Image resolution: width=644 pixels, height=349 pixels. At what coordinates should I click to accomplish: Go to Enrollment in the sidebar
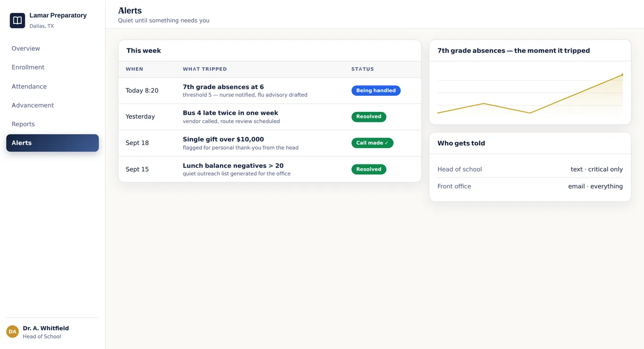tap(52, 67)
